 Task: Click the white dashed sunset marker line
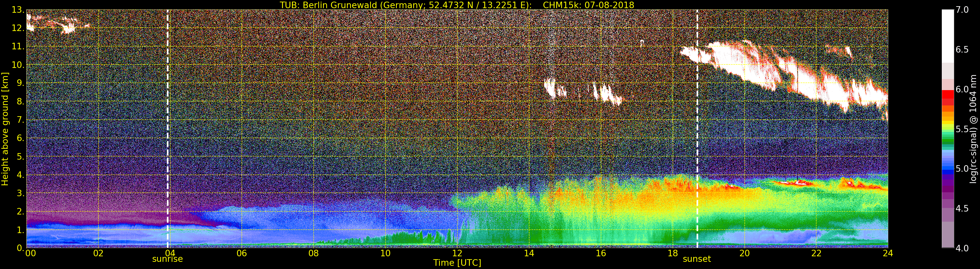point(697,129)
